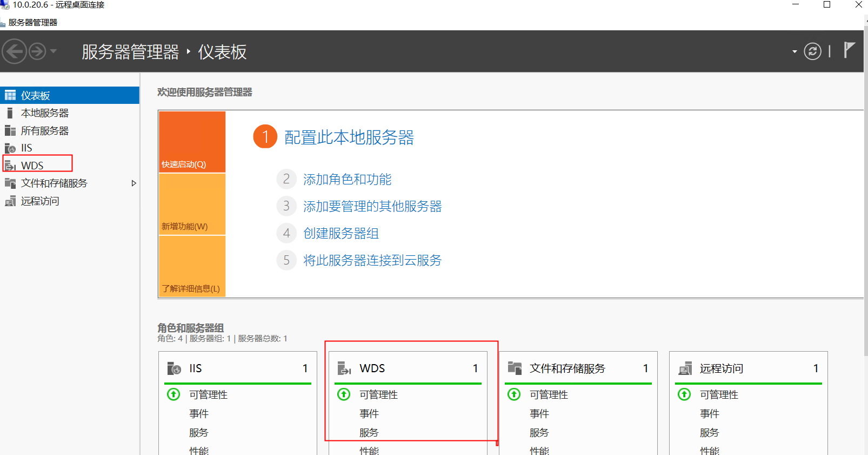Click the back navigation arrow button

[14, 52]
